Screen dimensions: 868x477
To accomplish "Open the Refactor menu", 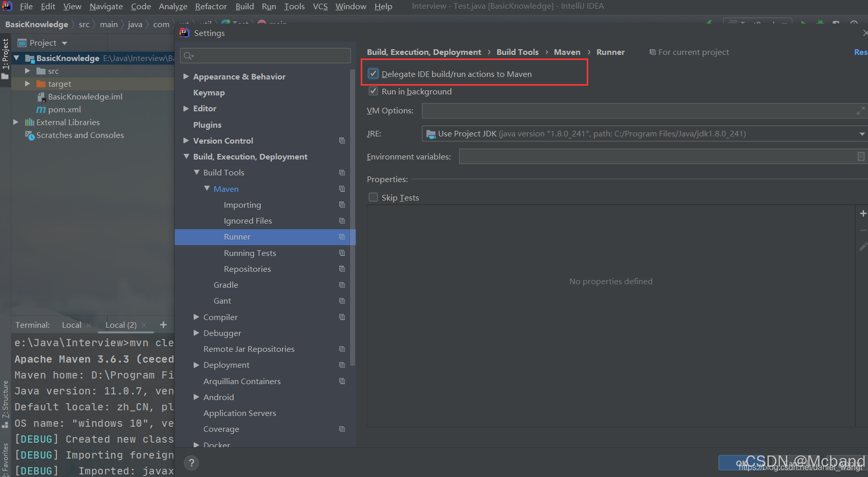I will (211, 6).
